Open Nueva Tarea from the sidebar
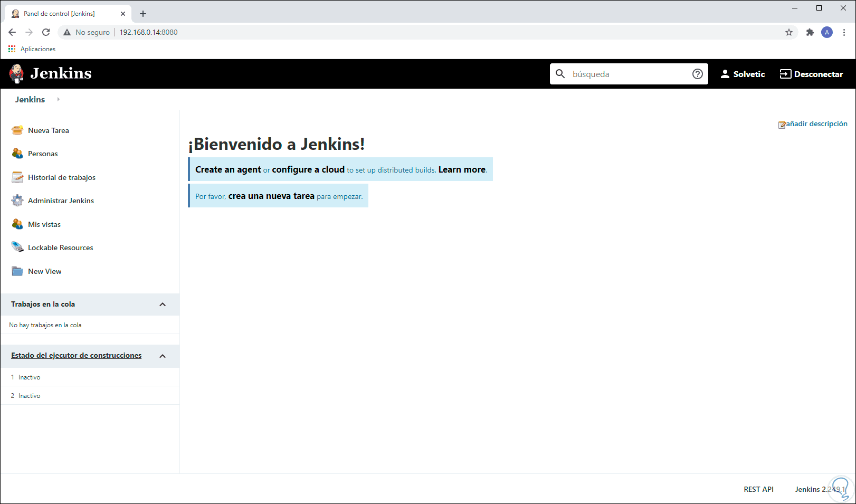 (x=49, y=130)
